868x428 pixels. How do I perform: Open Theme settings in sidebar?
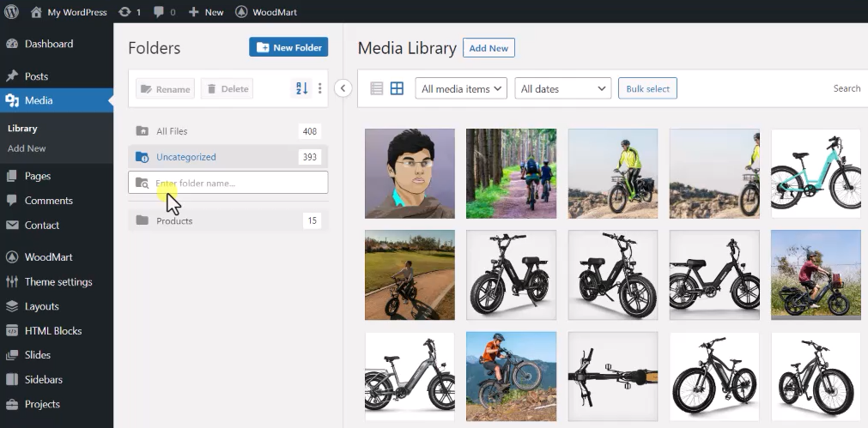click(x=58, y=281)
